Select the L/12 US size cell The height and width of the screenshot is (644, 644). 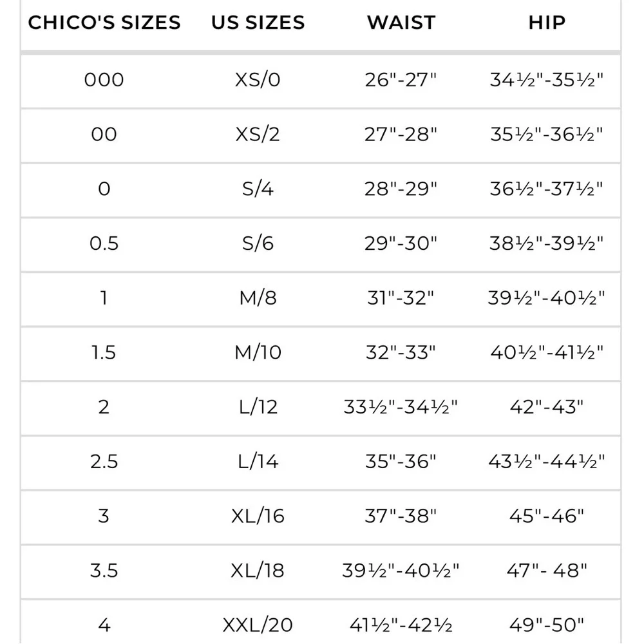point(258,407)
